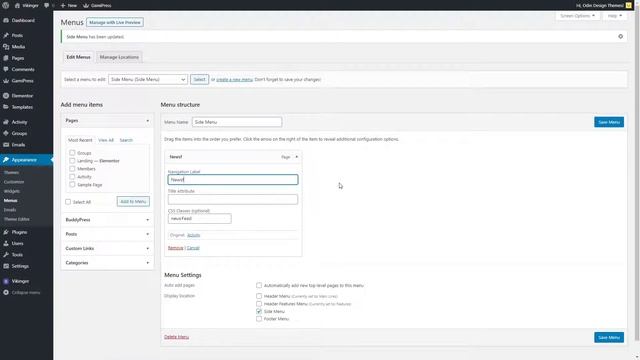Click the New content button in admin bar
The width and height of the screenshot is (640, 360).
[69, 5]
